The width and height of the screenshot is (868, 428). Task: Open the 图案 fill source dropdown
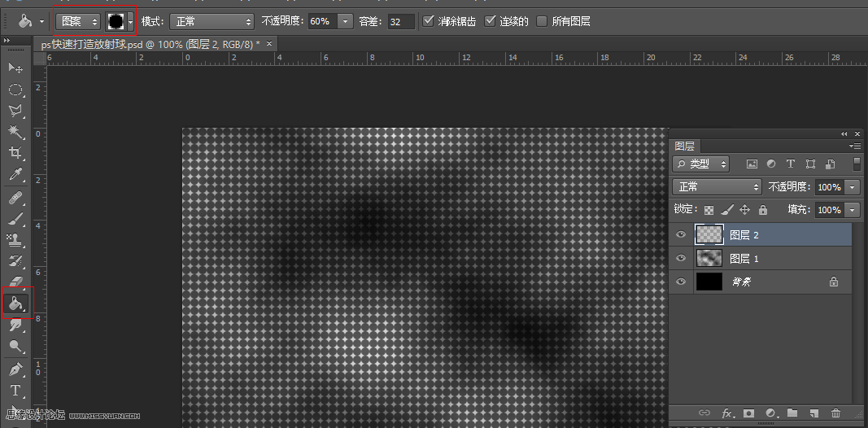click(78, 22)
